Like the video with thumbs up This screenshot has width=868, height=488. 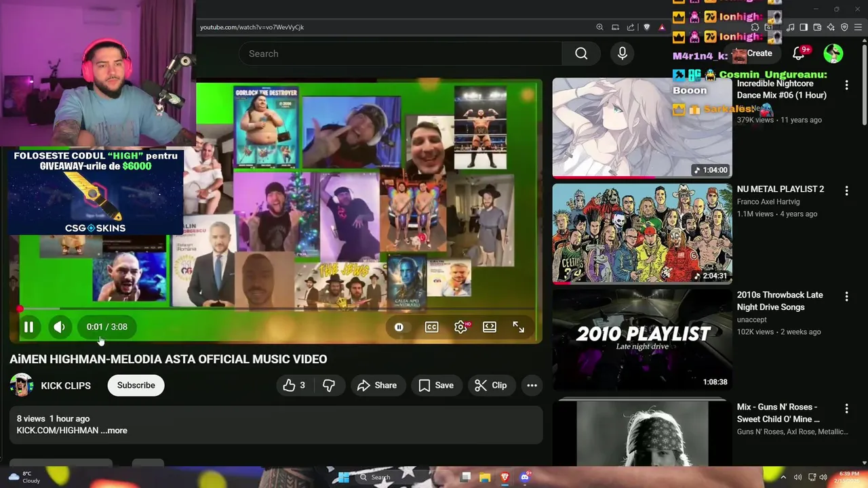293,385
